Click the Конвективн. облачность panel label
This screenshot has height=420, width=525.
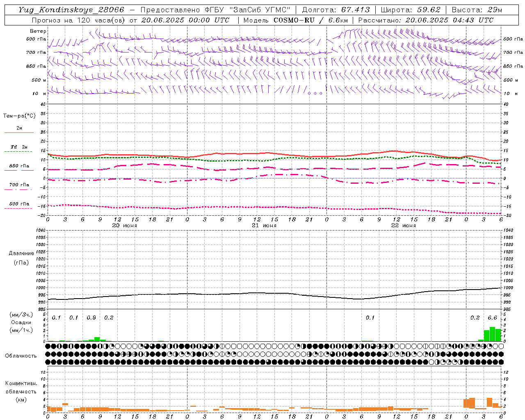pyautogui.click(x=21, y=388)
